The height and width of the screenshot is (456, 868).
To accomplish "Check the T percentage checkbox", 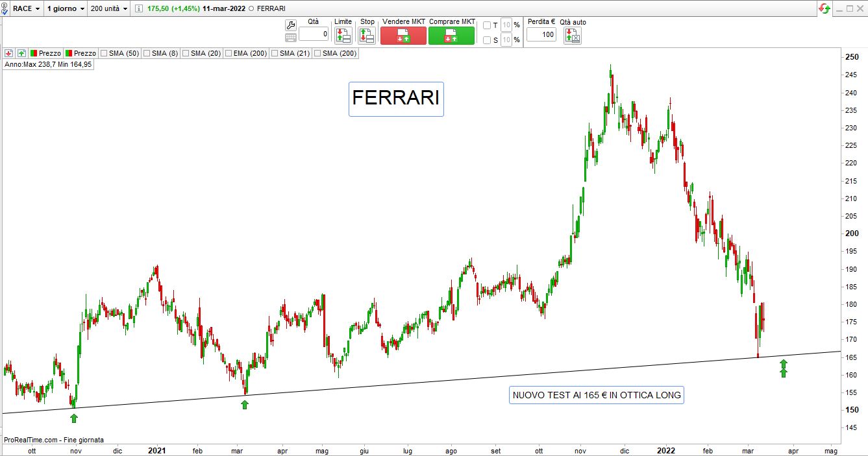I will (x=487, y=25).
